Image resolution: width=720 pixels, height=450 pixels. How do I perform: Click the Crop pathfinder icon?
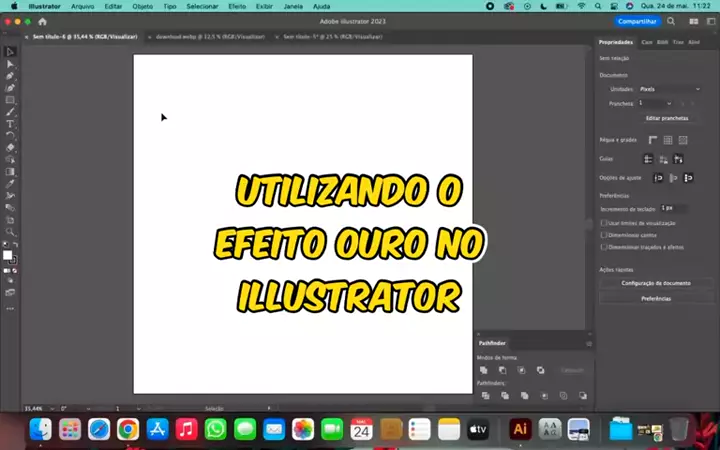[x=544, y=396]
